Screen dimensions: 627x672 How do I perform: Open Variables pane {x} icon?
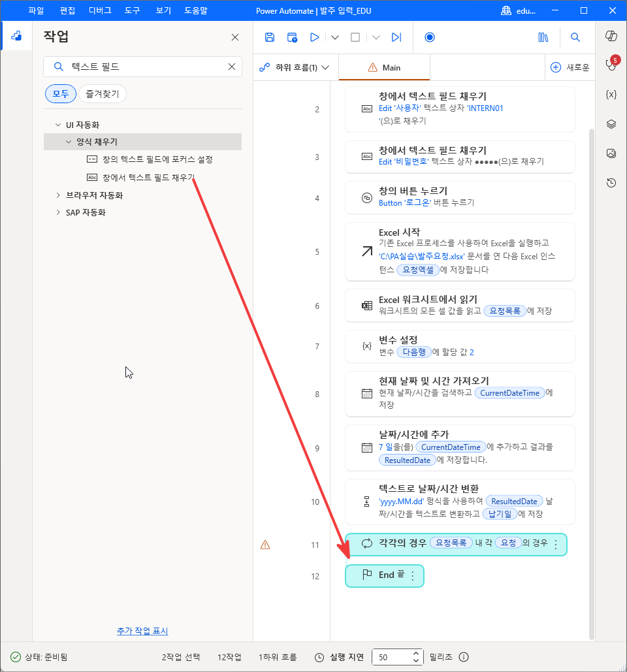611,94
